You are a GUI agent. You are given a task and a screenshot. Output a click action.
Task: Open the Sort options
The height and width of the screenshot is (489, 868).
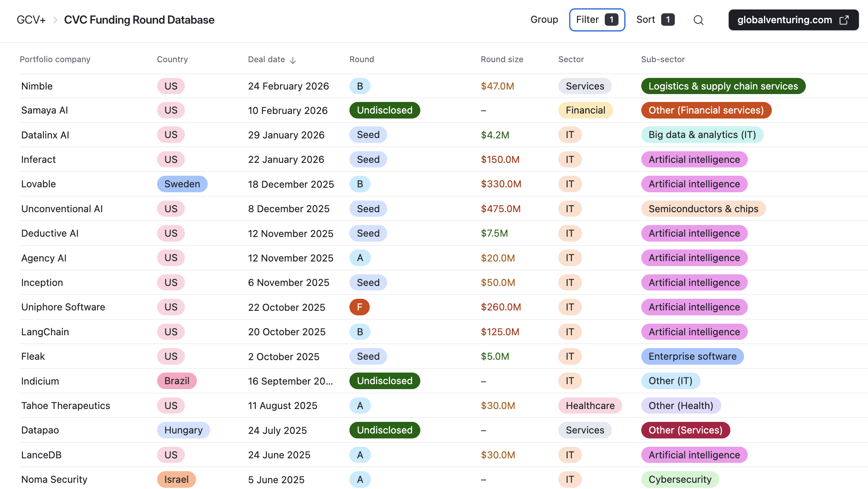coord(655,20)
